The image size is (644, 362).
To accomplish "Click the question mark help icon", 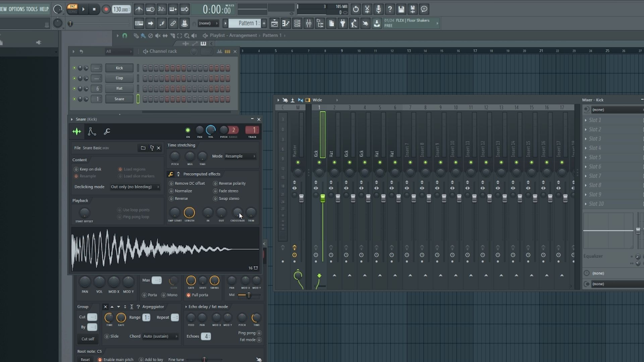I will [x=390, y=9].
